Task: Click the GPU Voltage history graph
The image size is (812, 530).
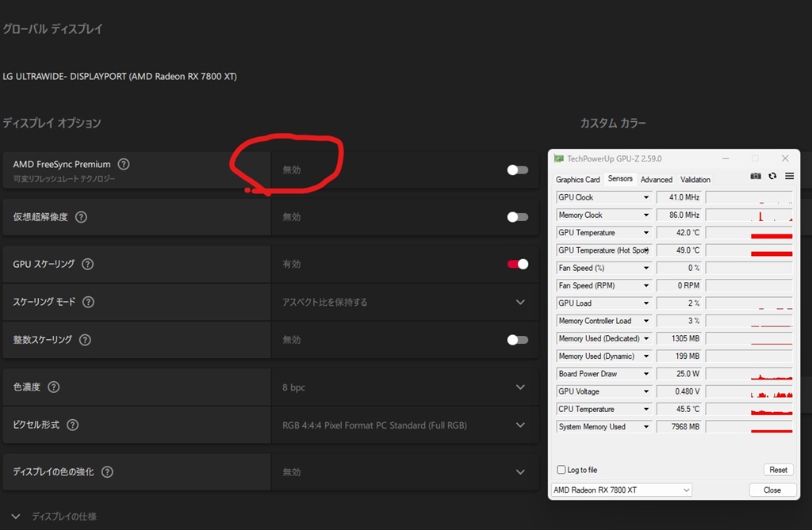Action: coord(749,391)
